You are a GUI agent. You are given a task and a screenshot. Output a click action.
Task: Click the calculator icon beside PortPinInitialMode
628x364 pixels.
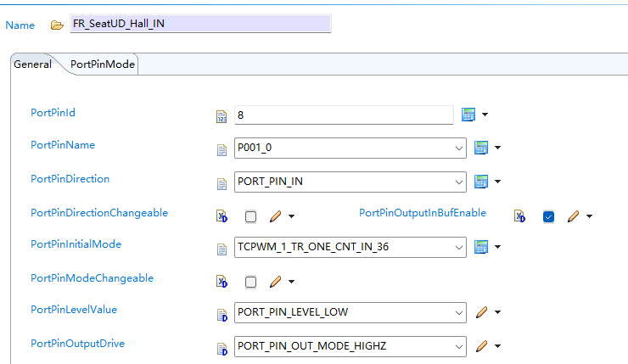coord(481,247)
